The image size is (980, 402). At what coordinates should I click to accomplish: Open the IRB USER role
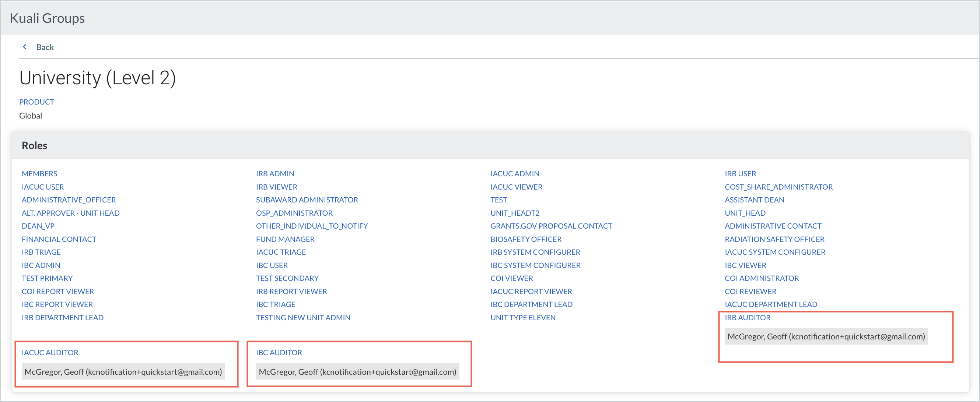pyautogui.click(x=740, y=174)
